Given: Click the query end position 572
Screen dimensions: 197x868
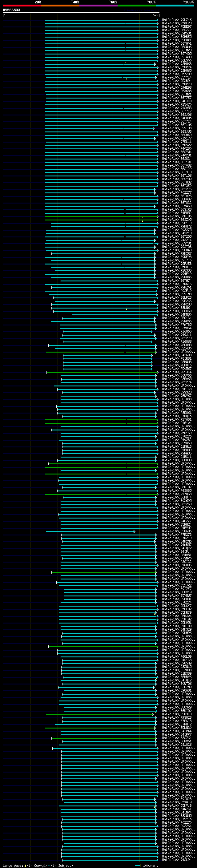Looking at the screenshot, I should coord(155,15).
